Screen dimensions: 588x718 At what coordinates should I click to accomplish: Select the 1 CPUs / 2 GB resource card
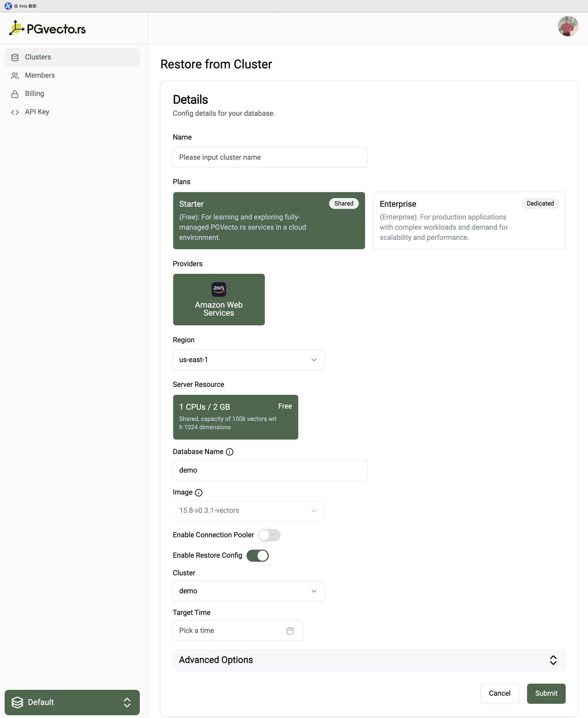(x=235, y=417)
